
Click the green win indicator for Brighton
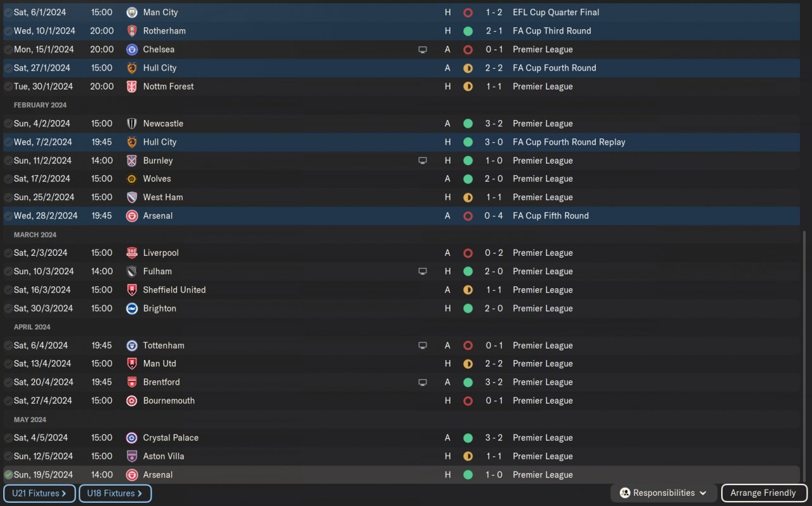(x=468, y=309)
